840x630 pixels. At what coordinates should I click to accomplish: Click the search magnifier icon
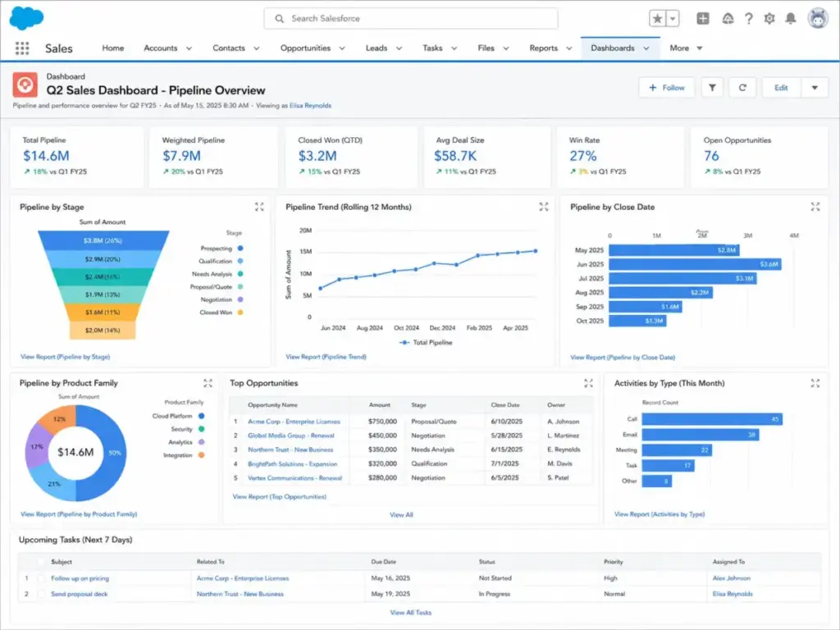coord(279,18)
